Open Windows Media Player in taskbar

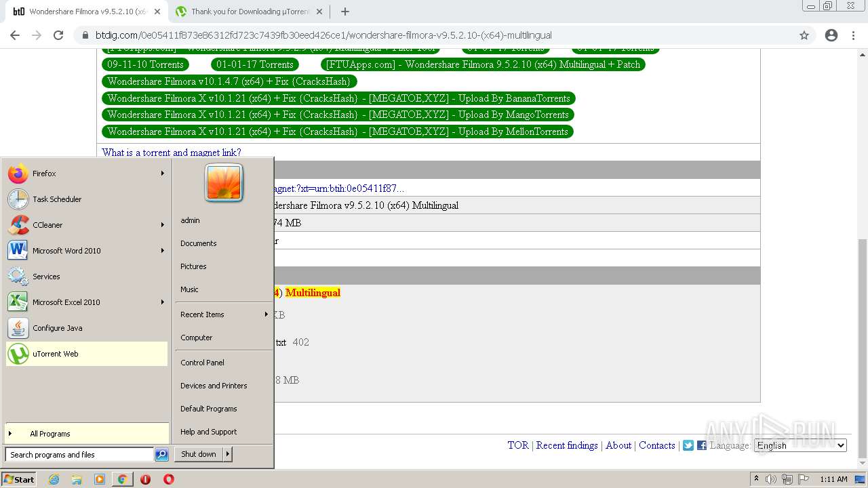100,479
